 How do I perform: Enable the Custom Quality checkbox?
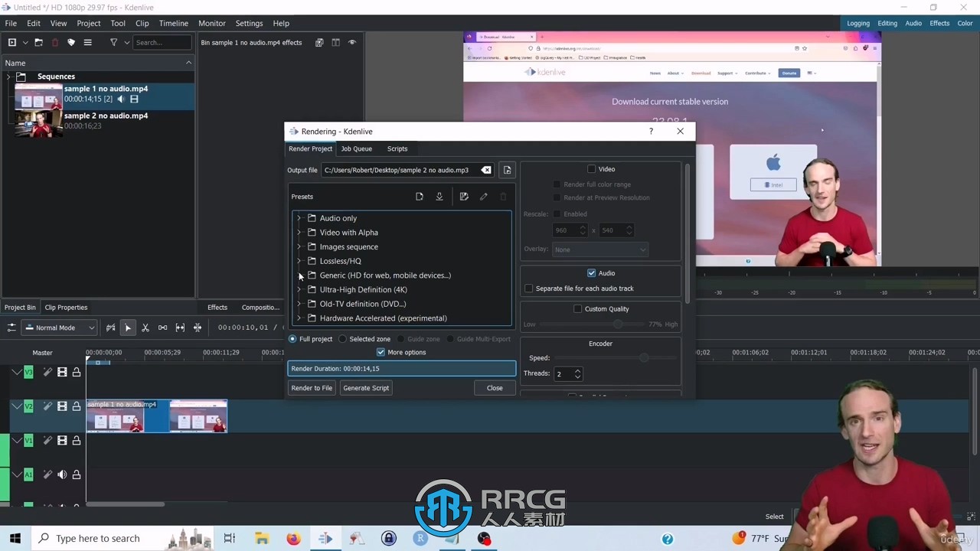click(x=577, y=309)
